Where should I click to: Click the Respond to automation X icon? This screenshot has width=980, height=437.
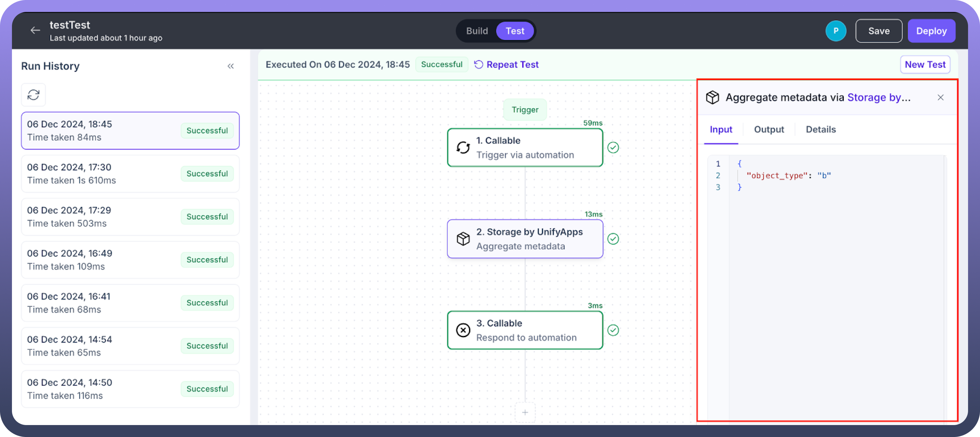point(463,330)
